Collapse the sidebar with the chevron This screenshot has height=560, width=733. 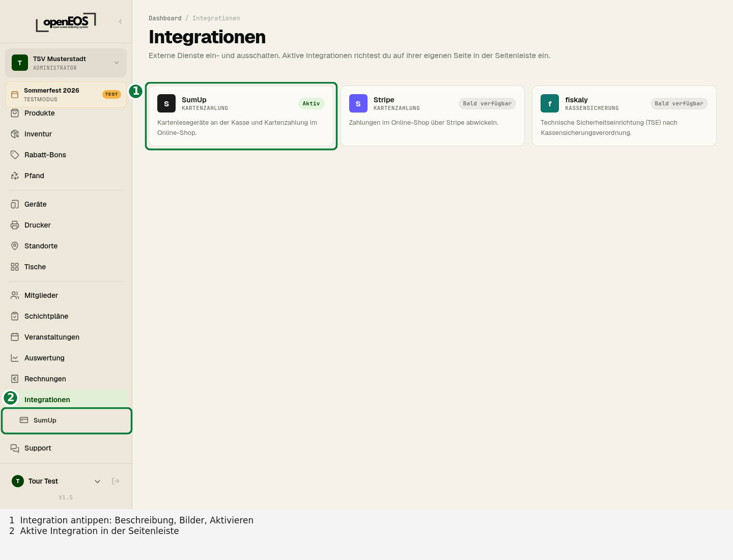coord(121,21)
